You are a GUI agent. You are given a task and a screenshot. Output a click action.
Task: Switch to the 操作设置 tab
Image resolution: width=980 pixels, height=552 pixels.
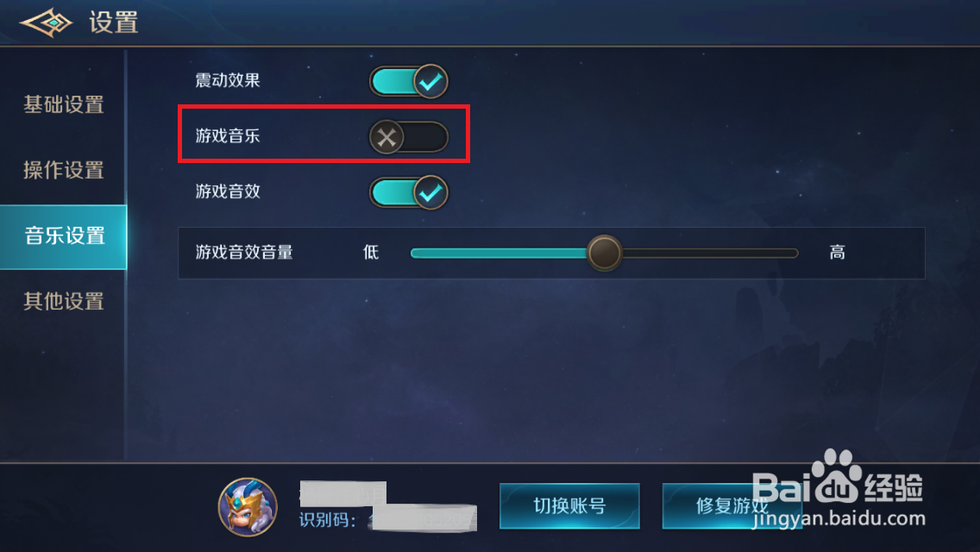[63, 170]
